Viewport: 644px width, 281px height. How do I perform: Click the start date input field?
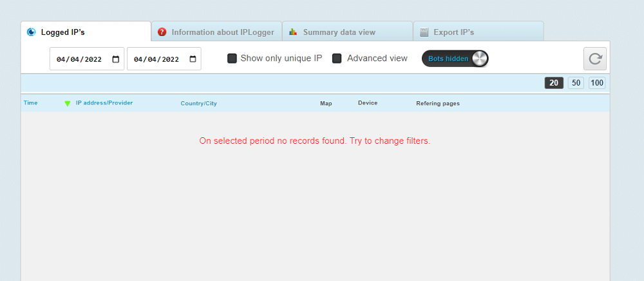(x=87, y=59)
